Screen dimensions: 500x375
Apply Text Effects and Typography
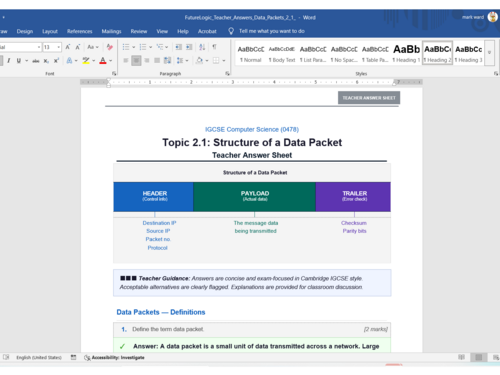point(69,61)
